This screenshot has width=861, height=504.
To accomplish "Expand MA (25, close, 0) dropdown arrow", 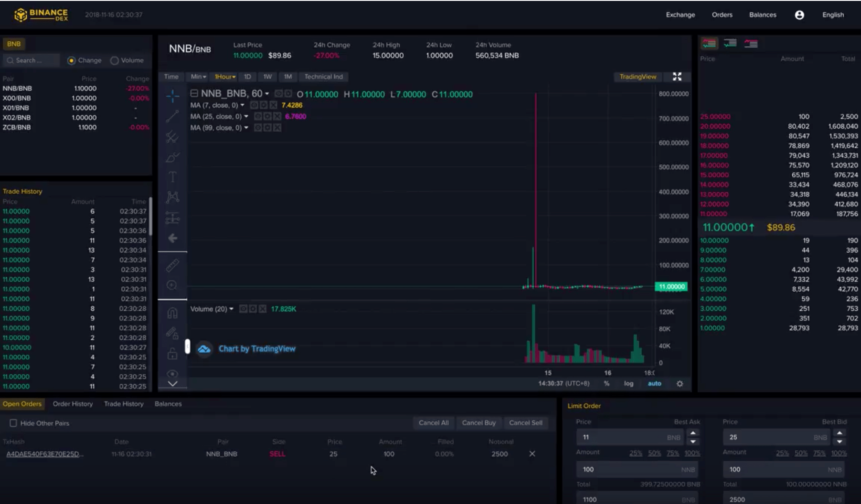I will pos(246,116).
